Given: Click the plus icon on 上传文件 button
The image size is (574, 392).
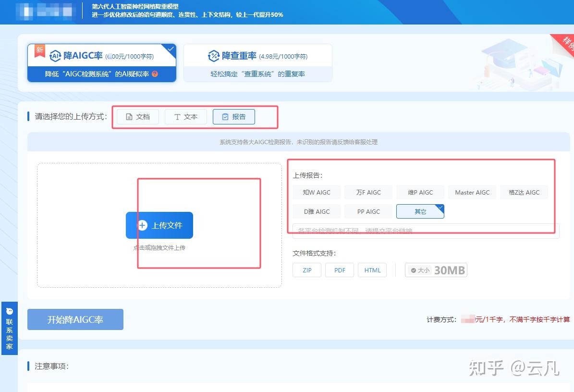Looking at the screenshot, I should pos(142,225).
